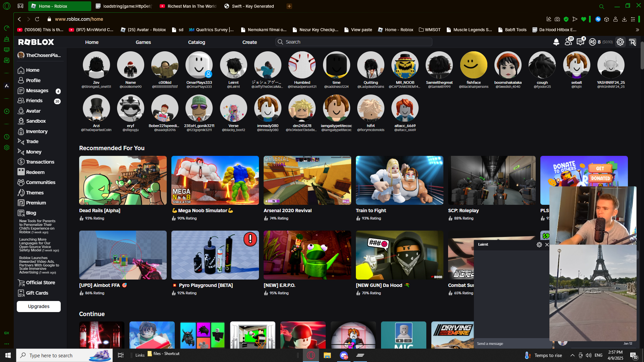
Task: Open a new browser tab
Action: tap(289, 6)
